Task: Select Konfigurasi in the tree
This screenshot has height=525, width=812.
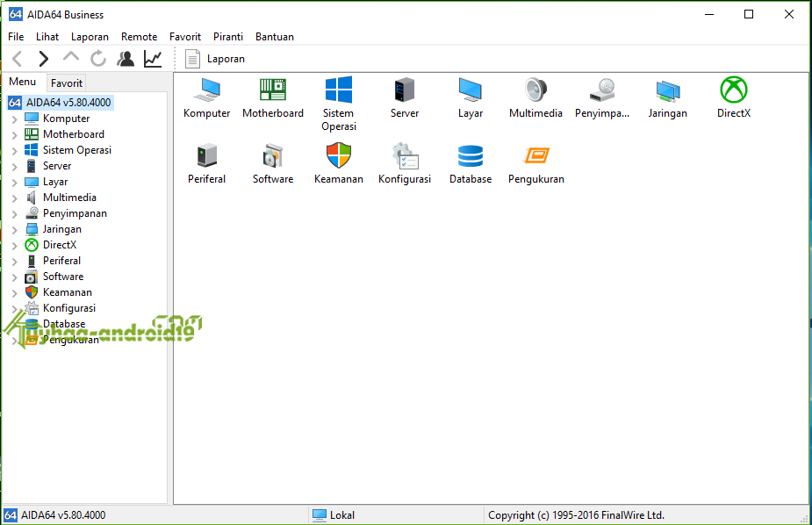Action: 68,308
